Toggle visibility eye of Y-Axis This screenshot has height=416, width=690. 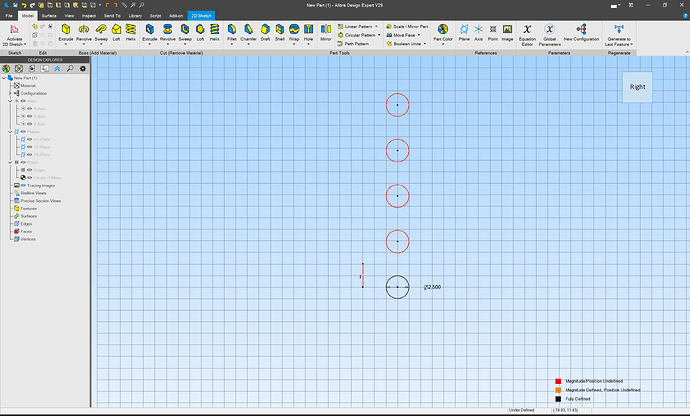click(x=29, y=116)
